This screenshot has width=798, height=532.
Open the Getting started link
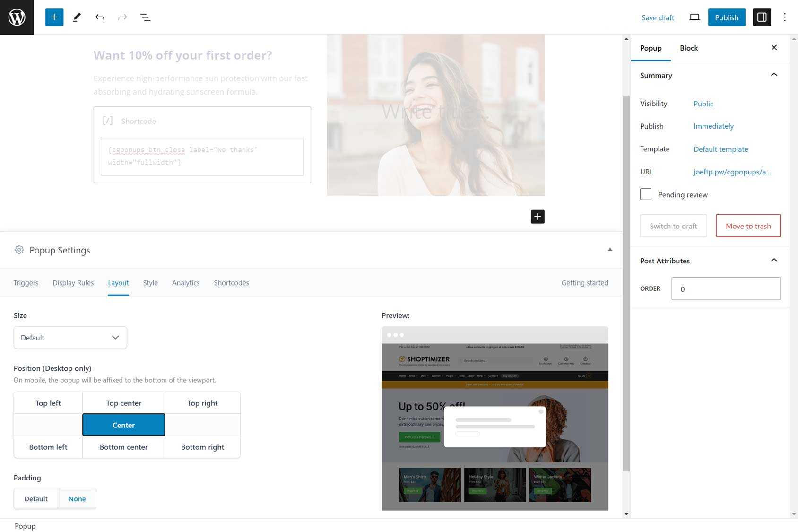click(x=585, y=282)
